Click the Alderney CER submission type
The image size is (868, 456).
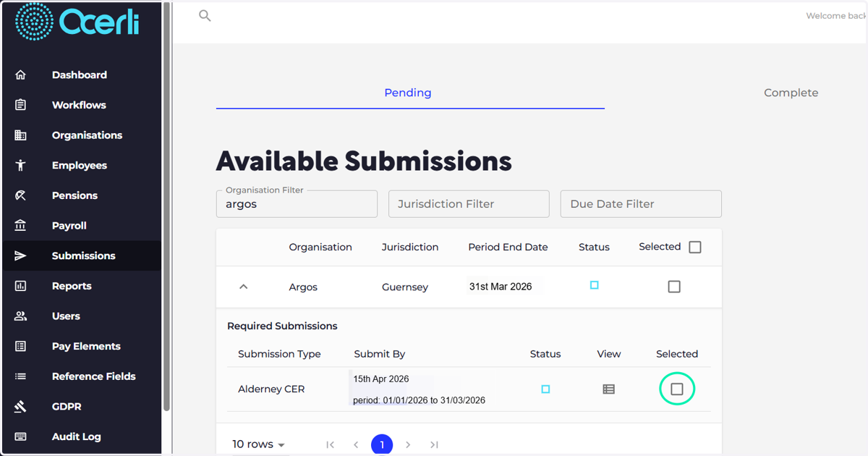[271, 389]
